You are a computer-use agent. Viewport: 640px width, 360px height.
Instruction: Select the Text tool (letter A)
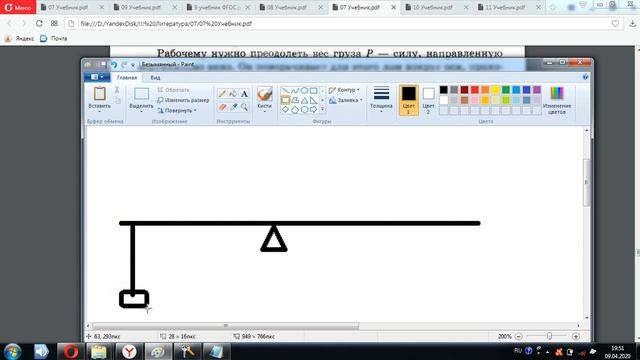pyautogui.click(x=244, y=94)
